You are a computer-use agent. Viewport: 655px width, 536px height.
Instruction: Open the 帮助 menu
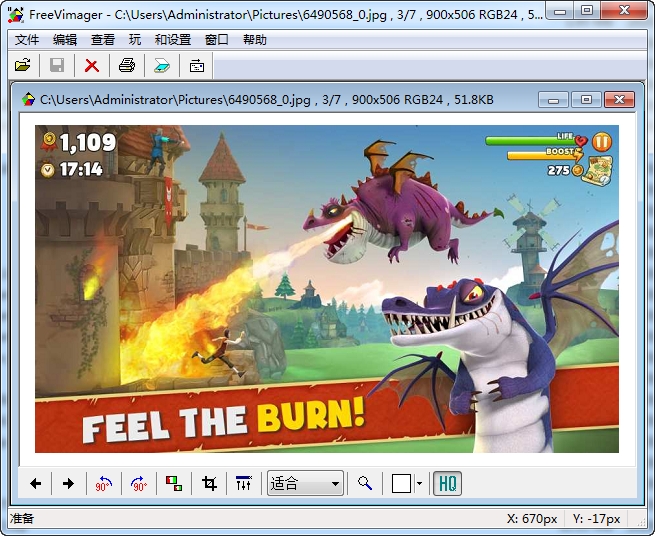click(254, 40)
